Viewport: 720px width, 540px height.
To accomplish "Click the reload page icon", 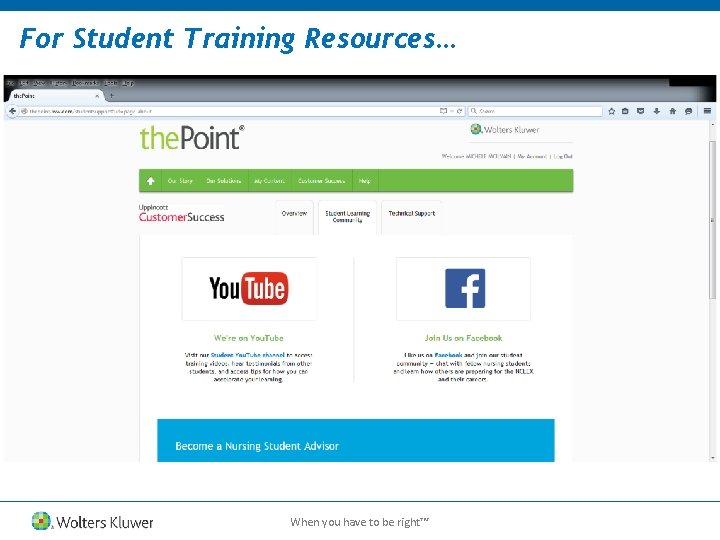I will [459, 111].
